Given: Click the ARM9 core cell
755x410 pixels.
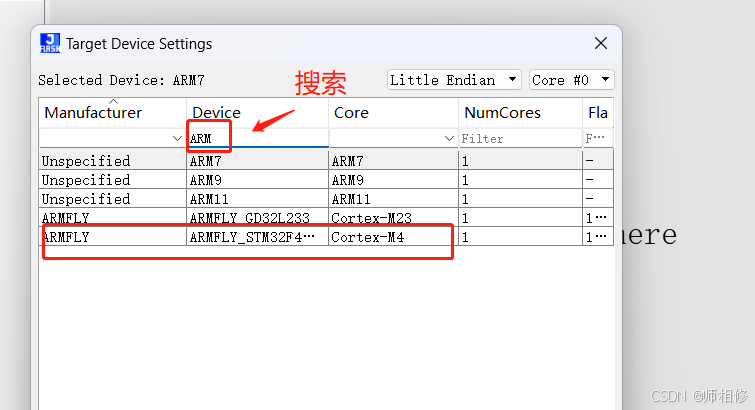Looking at the screenshot, I should click(393, 180).
